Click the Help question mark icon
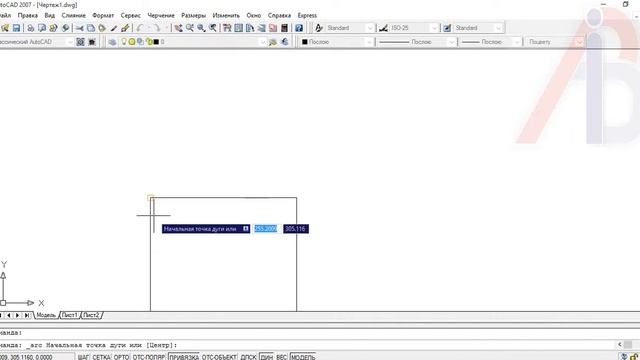The height and width of the screenshot is (360, 640). click(299, 28)
